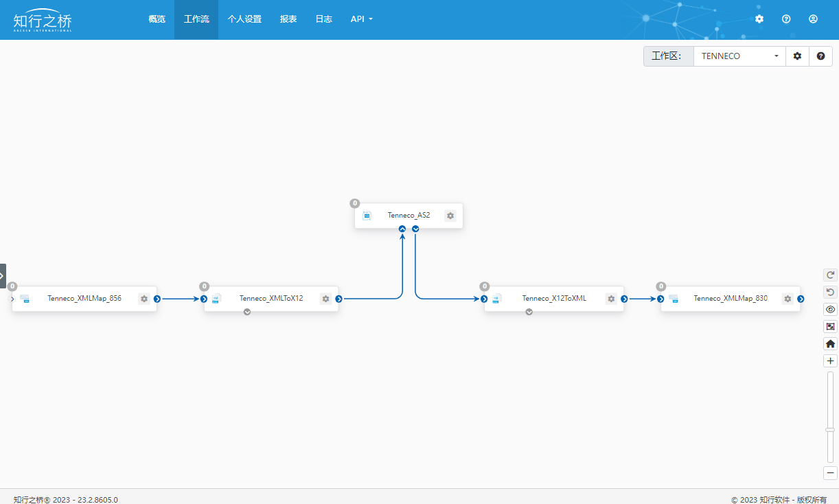
Task: Click gear icon on Tenneco_XMLMap_856 node
Action: pyautogui.click(x=143, y=299)
